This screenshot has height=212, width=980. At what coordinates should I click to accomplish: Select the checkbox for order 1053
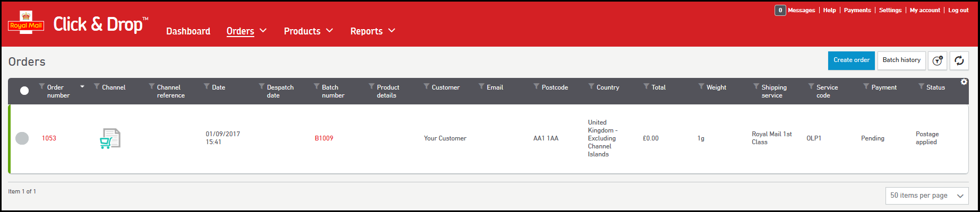pyautogui.click(x=22, y=138)
